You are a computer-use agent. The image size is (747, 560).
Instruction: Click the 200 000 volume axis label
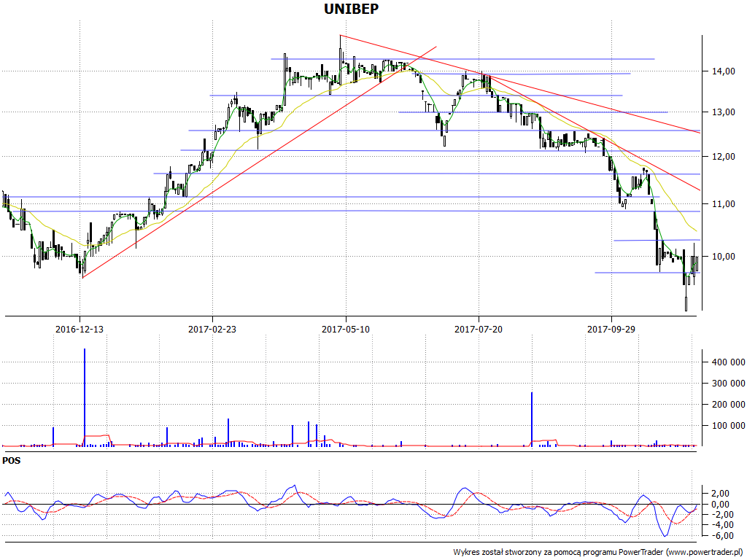pyautogui.click(x=729, y=405)
